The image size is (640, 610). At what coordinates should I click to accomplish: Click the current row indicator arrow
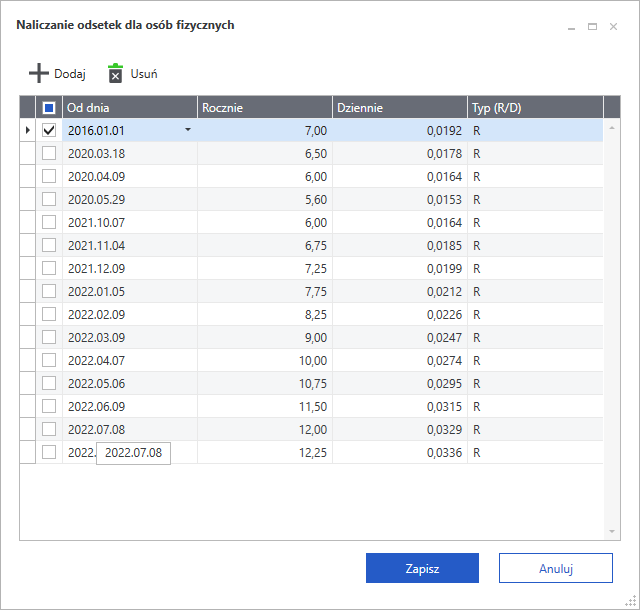[x=27, y=130]
